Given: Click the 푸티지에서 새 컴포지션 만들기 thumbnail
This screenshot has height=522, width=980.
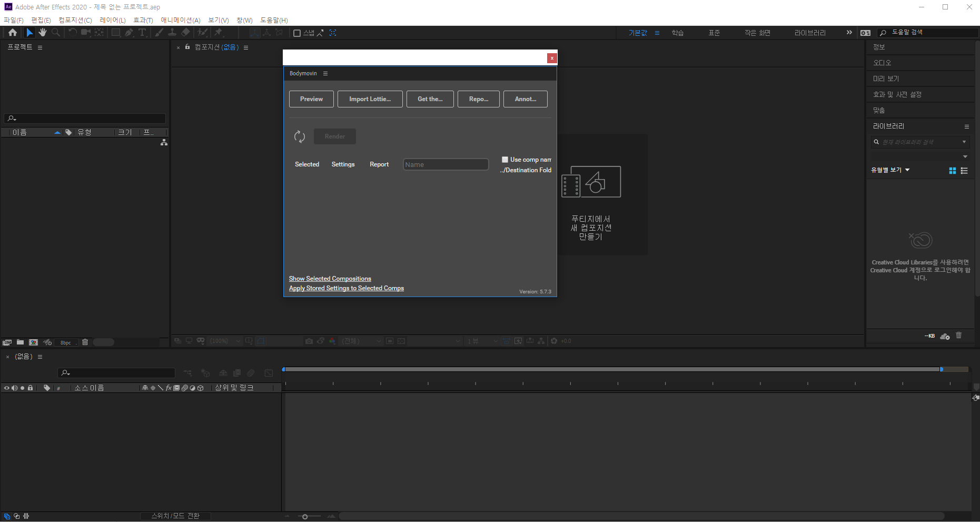Looking at the screenshot, I should point(591,195).
